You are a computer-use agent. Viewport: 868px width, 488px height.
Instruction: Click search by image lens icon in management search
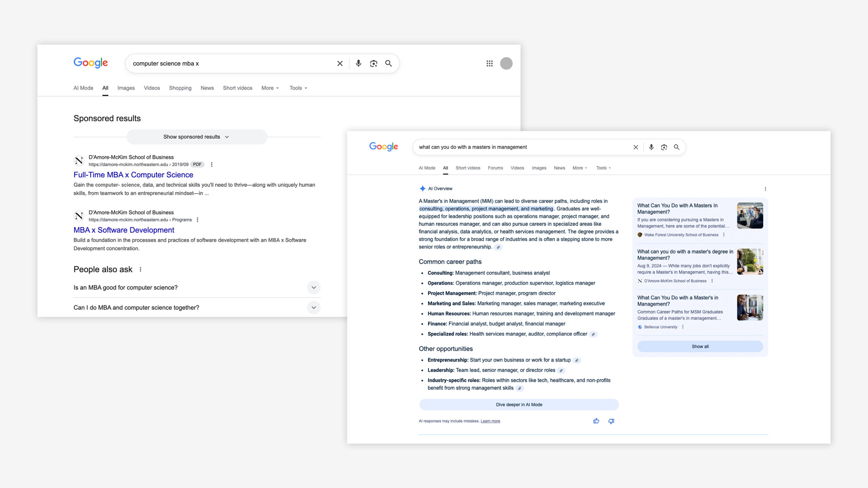[664, 147]
